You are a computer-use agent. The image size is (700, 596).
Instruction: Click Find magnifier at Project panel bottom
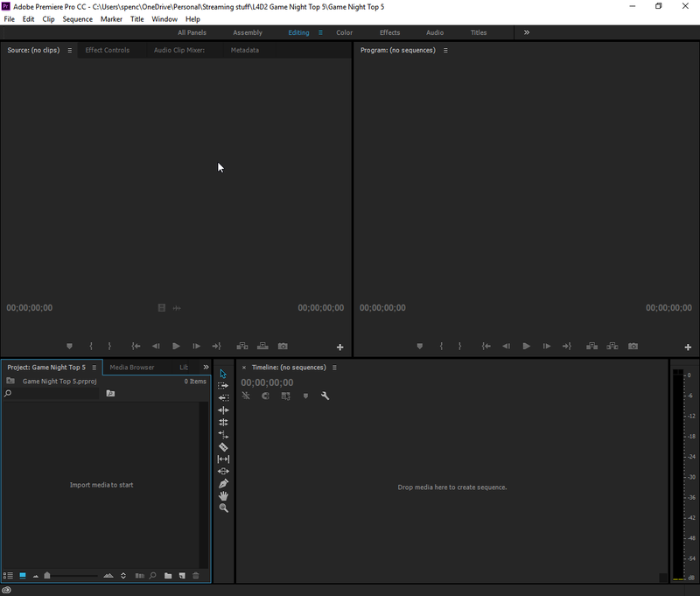tap(152, 576)
